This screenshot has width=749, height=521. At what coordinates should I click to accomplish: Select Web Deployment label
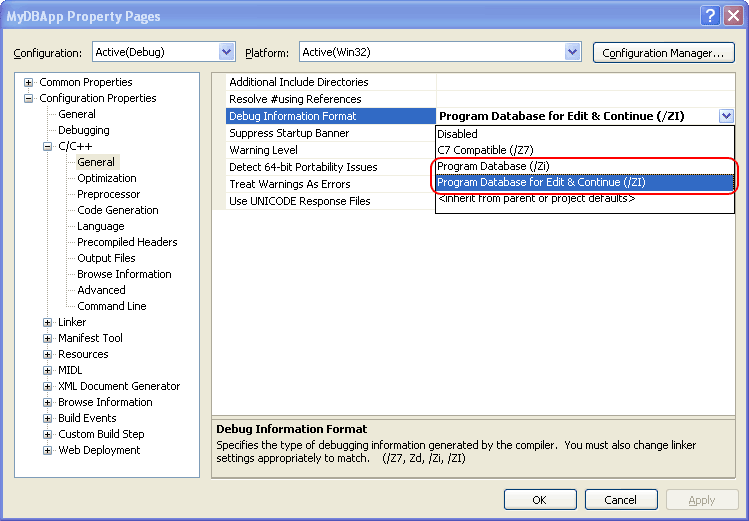click(x=99, y=450)
